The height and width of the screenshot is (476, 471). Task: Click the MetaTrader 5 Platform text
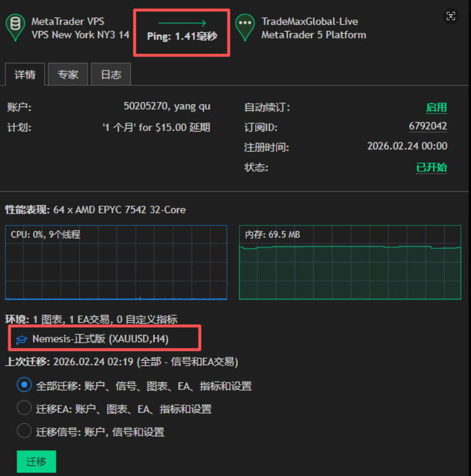tap(314, 35)
